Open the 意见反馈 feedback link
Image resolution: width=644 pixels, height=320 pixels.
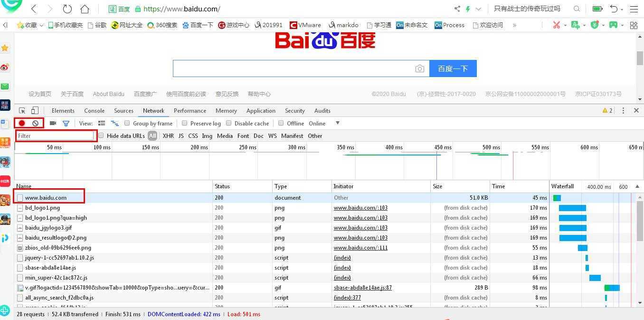(x=227, y=94)
